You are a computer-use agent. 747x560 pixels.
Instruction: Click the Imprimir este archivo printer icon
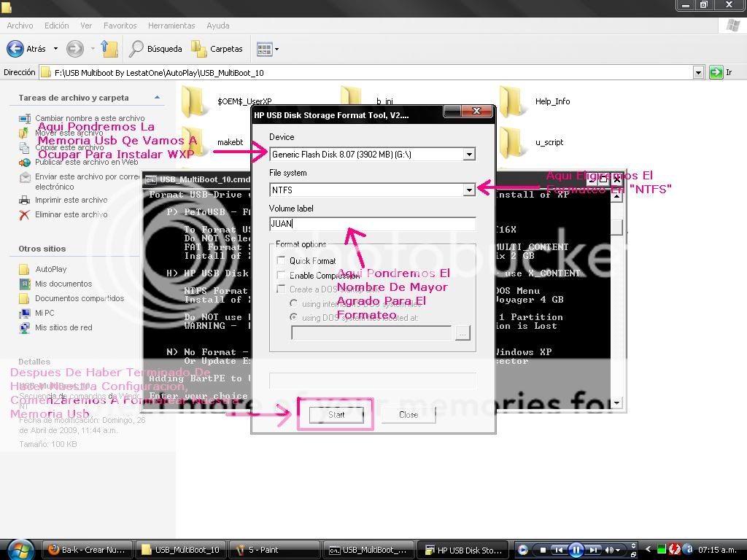[x=24, y=200]
